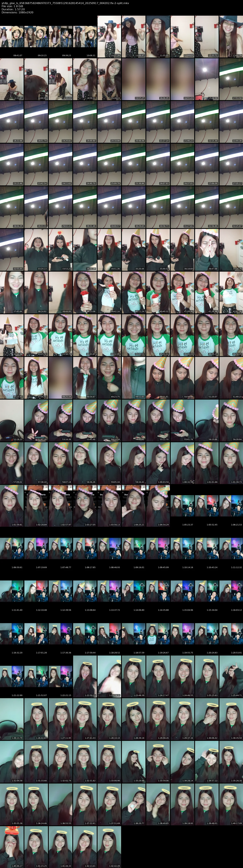The image size is (243, 868).
Task: Open the thumbnail at 12:33.71
Action: [x=207, y=36]
